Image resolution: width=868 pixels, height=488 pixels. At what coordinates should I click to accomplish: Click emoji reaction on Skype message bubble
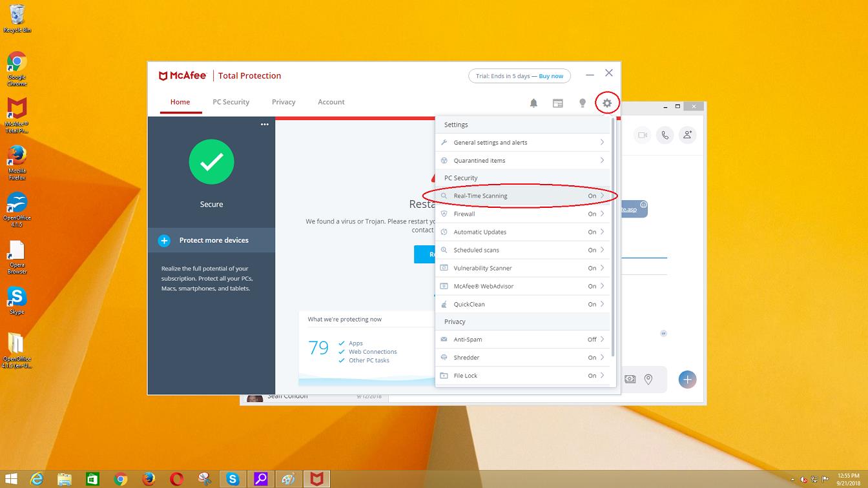coord(643,205)
